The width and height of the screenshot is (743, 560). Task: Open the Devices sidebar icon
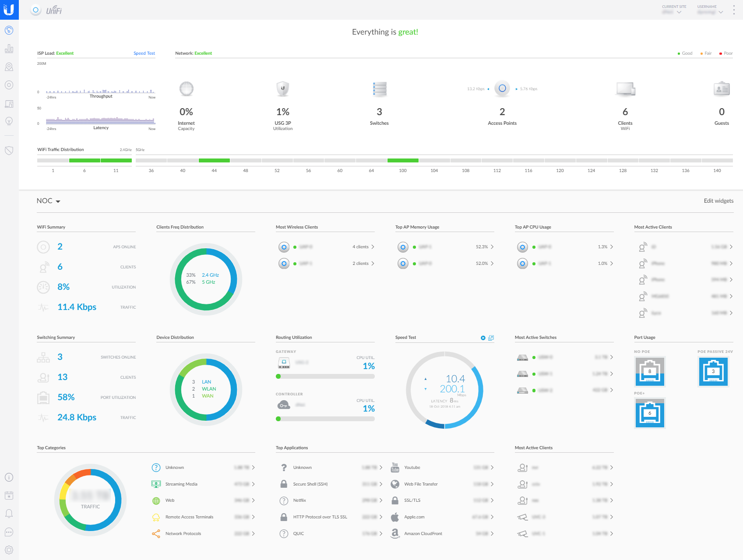pos(9,85)
